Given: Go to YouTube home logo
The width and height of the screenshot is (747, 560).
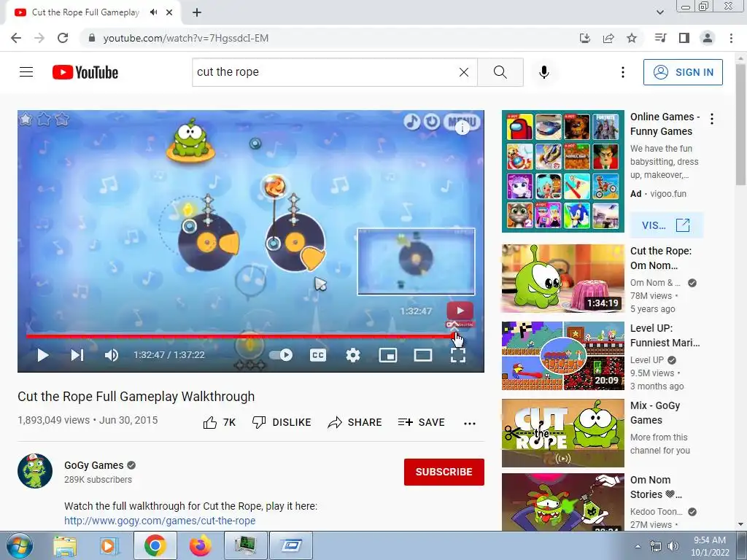Looking at the screenshot, I should [85, 72].
